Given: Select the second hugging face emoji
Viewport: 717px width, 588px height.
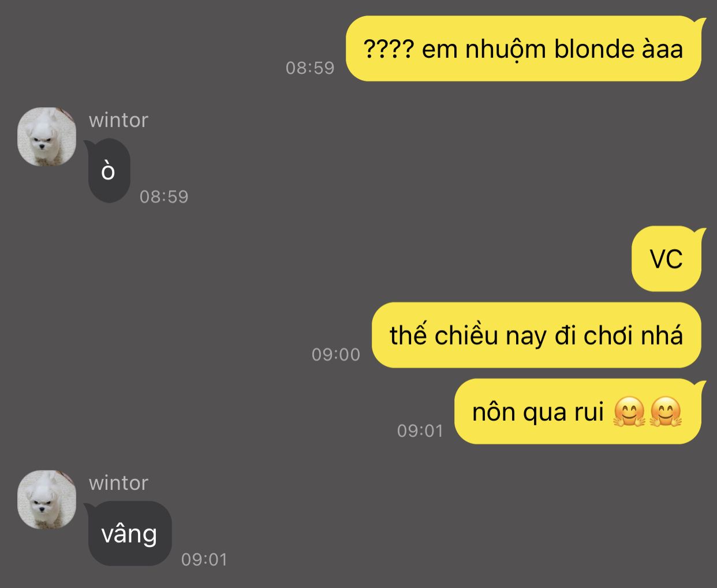Looking at the screenshot, I should [x=666, y=412].
